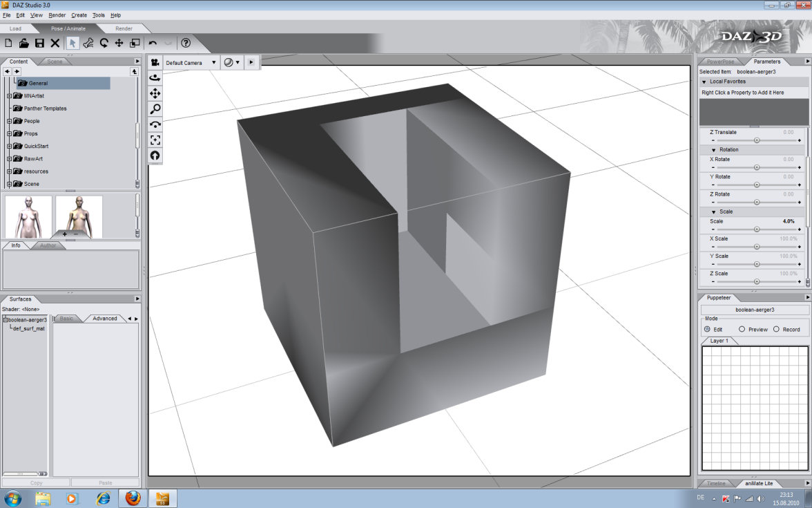Click the Copy button in Surfaces

pyautogui.click(x=36, y=482)
